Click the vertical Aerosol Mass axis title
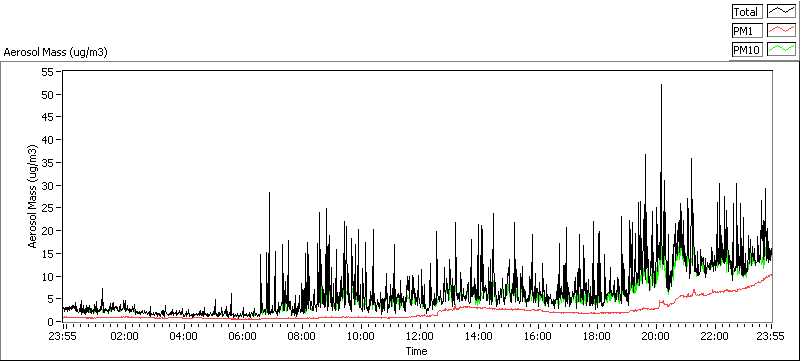 coord(33,196)
